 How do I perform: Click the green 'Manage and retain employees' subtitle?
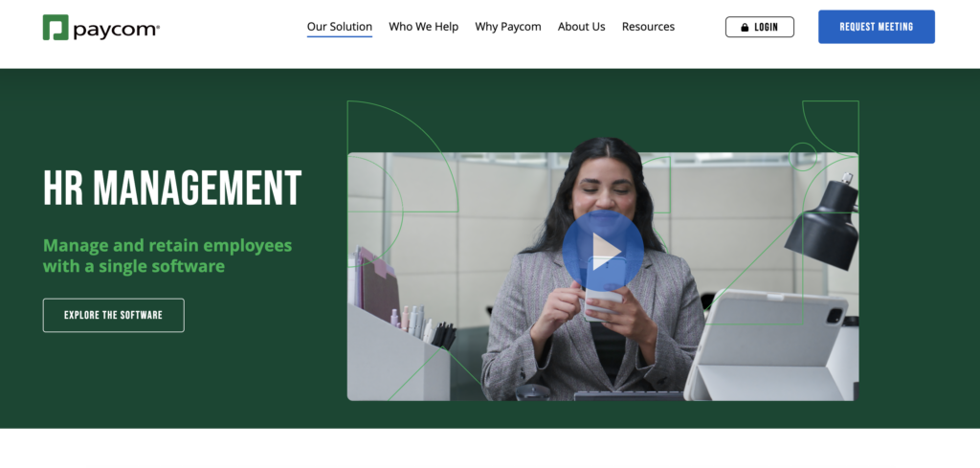[x=167, y=256]
